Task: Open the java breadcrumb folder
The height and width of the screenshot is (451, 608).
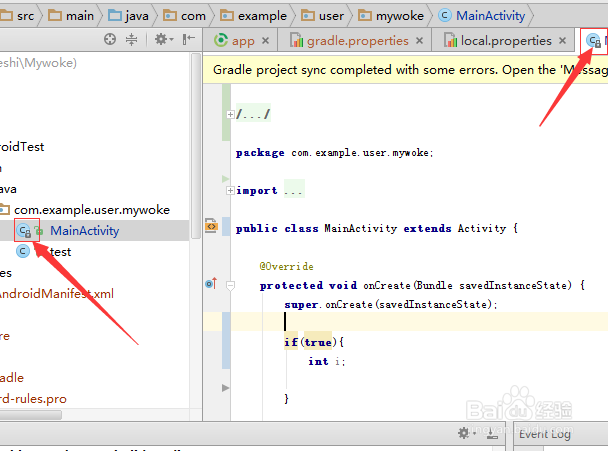Action: coord(128,16)
